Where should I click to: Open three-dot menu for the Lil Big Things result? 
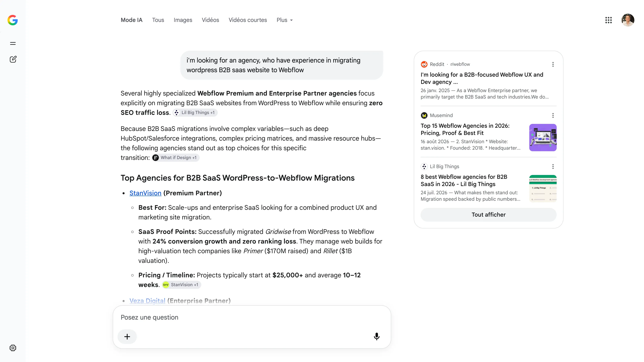[553, 166]
